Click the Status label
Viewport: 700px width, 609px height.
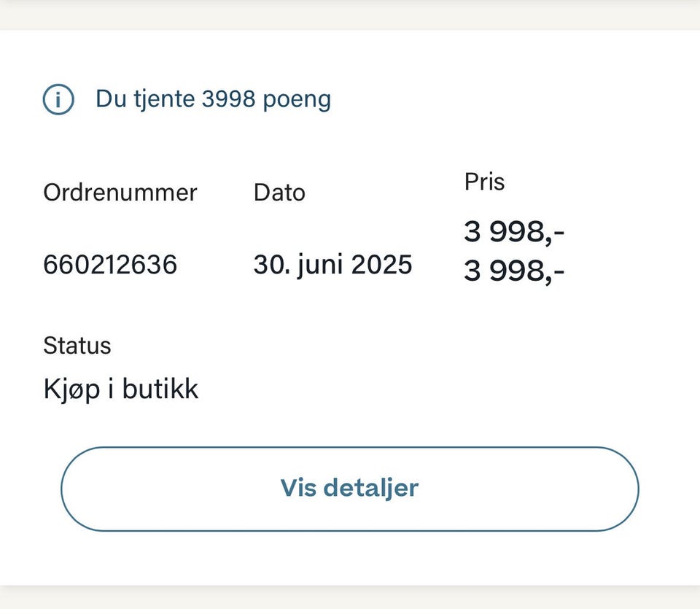tap(77, 345)
